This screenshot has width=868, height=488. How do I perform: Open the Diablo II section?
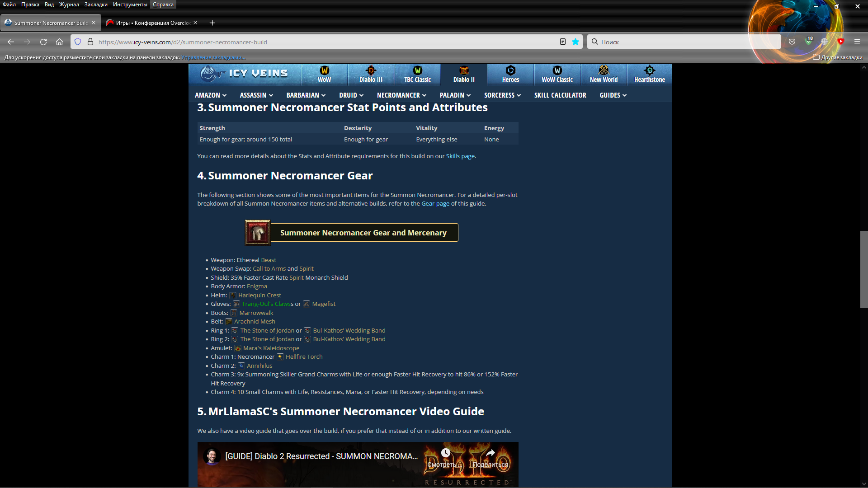pyautogui.click(x=464, y=75)
